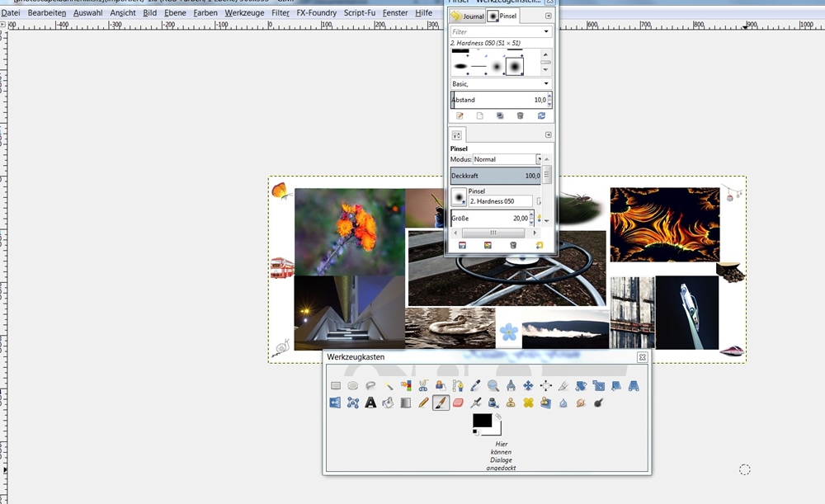Select the Measure compass tool
Viewport: 825px width, 504px height.
point(511,385)
